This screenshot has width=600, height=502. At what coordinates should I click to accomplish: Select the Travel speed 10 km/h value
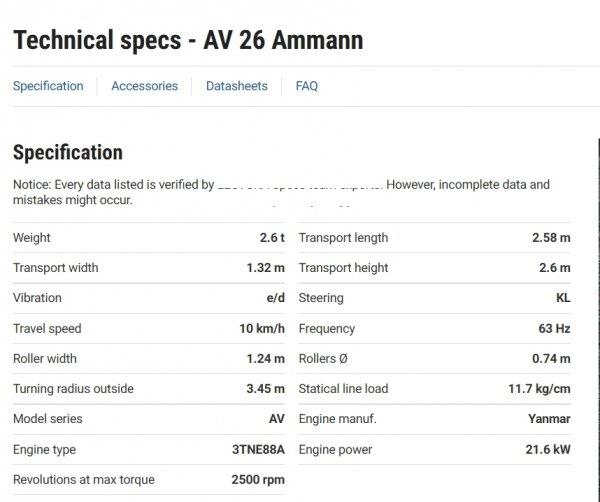[x=262, y=328]
